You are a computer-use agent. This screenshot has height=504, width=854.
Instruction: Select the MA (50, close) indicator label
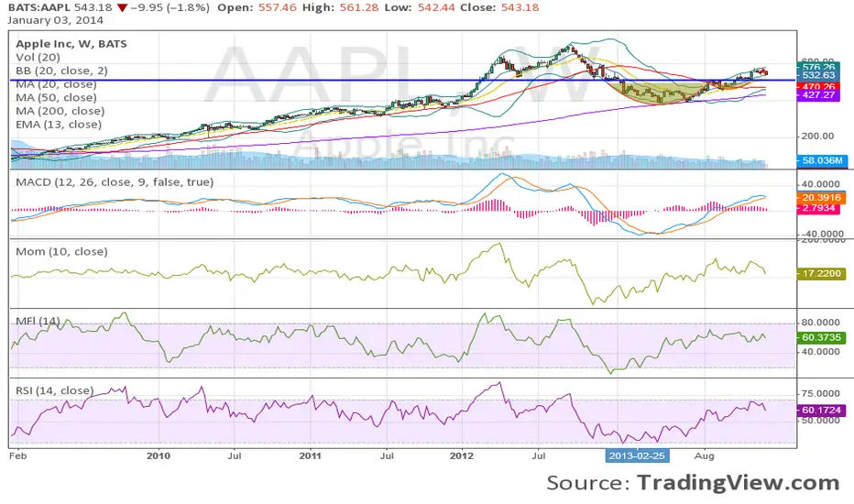[x=56, y=97]
